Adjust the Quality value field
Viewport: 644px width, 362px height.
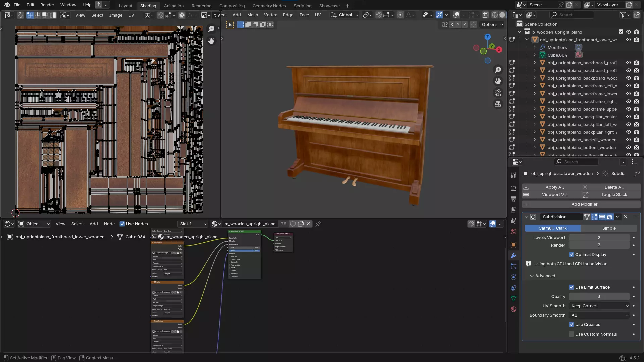(599, 296)
